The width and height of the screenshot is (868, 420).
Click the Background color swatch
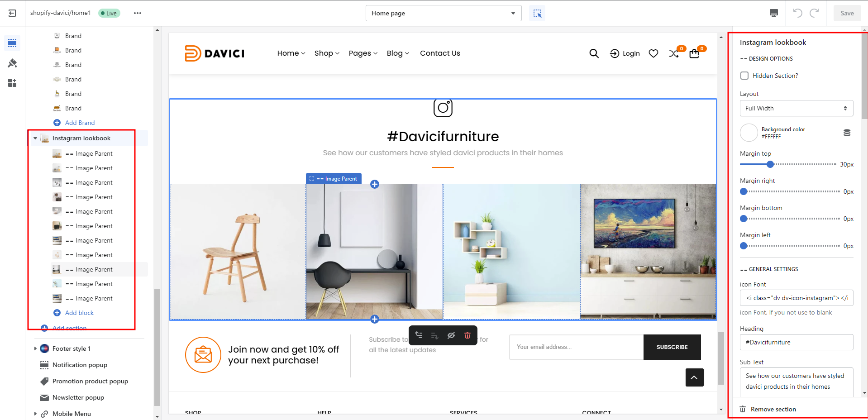pos(749,133)
